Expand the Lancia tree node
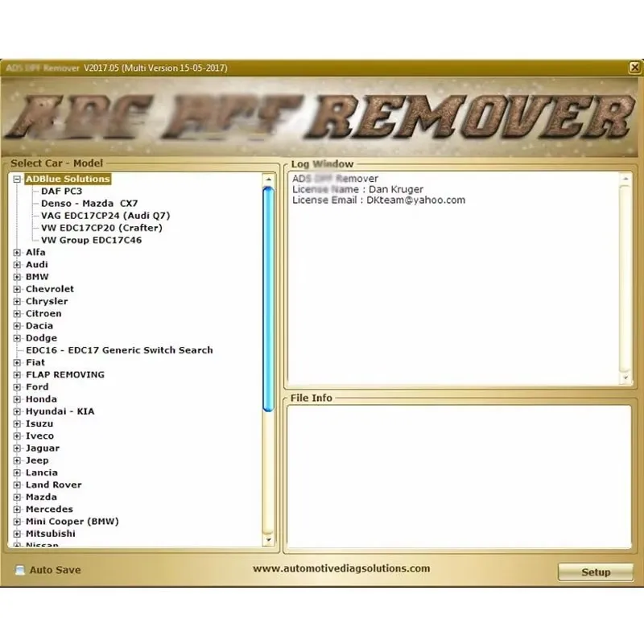Viewport: 644px width, 644px height. pos(17,473)
